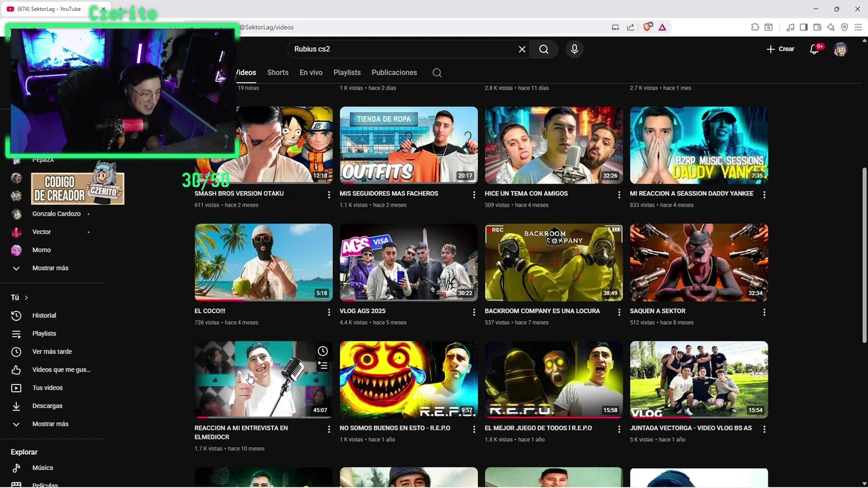Open the account avatar menu
This screenshot has height=488, width=868.
point(840,49)
